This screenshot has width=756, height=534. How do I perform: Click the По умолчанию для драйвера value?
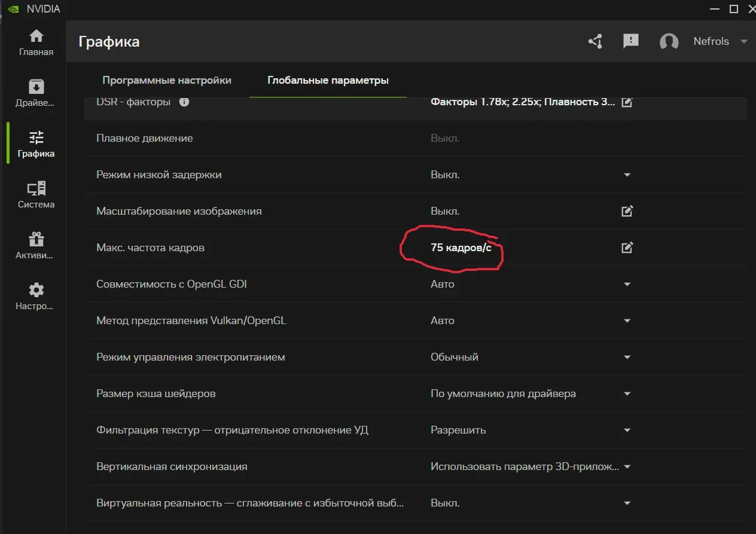(503, 393)
